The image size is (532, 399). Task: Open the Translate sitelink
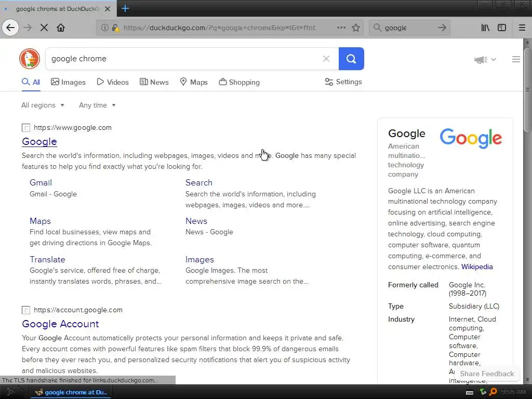point(47,260)
